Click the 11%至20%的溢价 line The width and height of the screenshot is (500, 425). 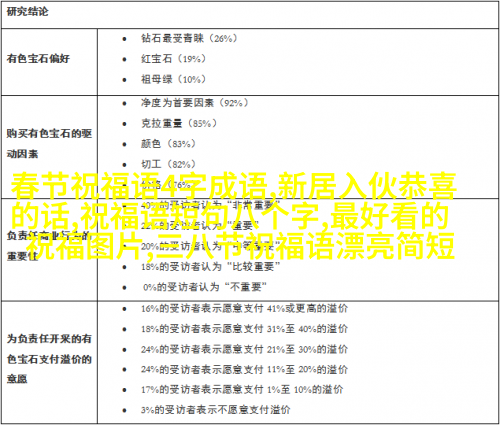(244, 369)
